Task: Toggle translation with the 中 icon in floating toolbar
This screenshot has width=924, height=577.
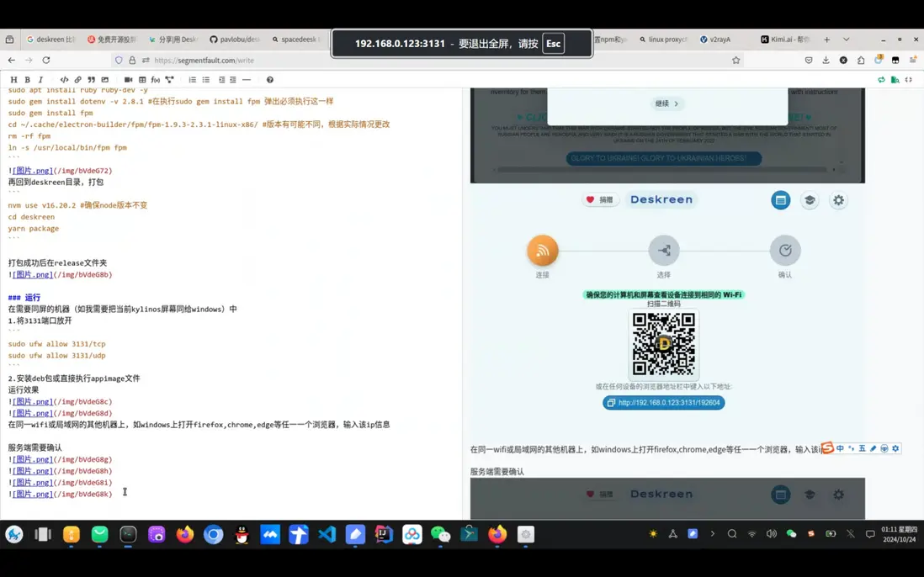Action: coord(840,448)
